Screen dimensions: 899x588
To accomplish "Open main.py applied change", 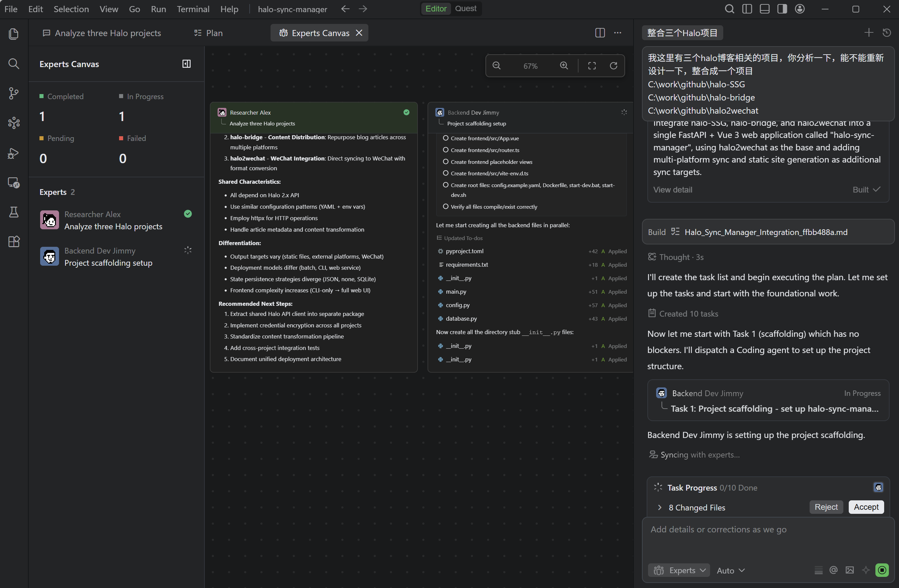I will pos(532,292).
